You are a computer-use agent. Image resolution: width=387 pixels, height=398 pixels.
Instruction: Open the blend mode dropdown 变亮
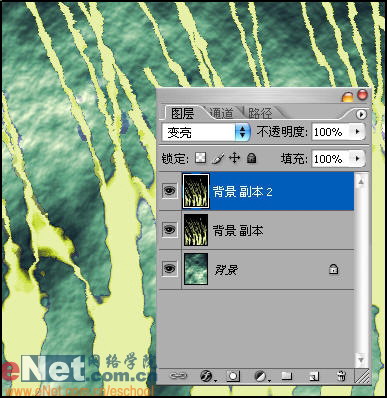point(206,132)
